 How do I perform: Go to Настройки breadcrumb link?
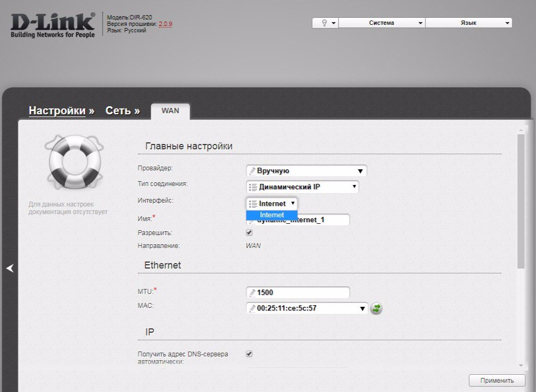[x=57, y=111]
